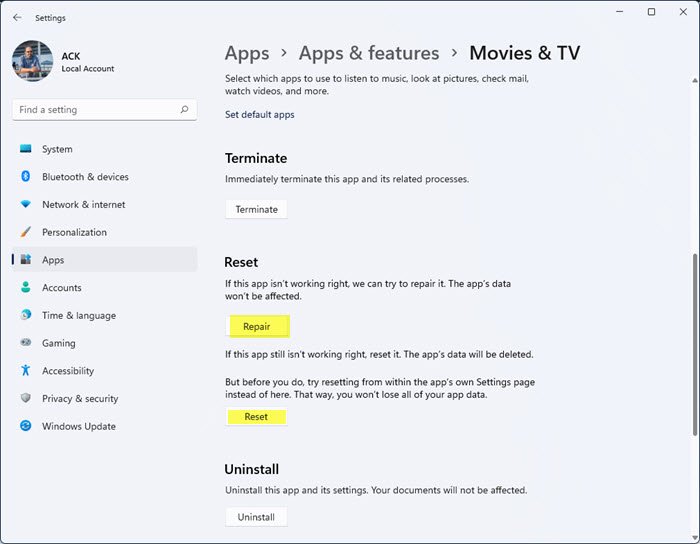Open Accounts using the person icon

tap(26, 288)
